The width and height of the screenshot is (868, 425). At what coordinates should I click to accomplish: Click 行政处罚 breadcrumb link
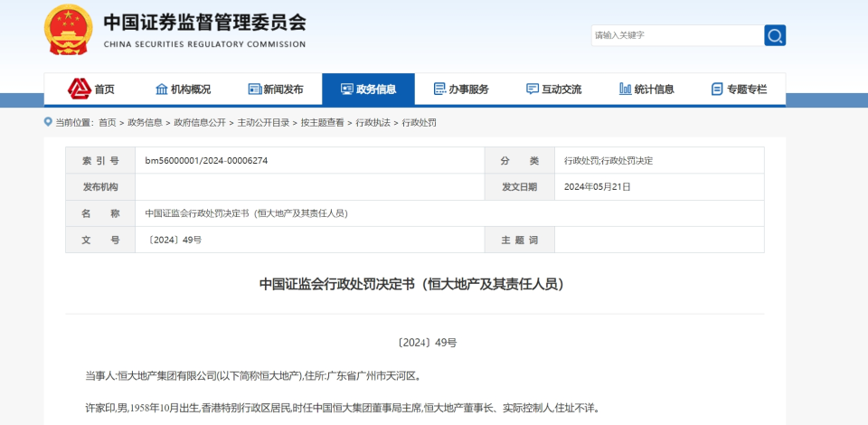point(419,123)
